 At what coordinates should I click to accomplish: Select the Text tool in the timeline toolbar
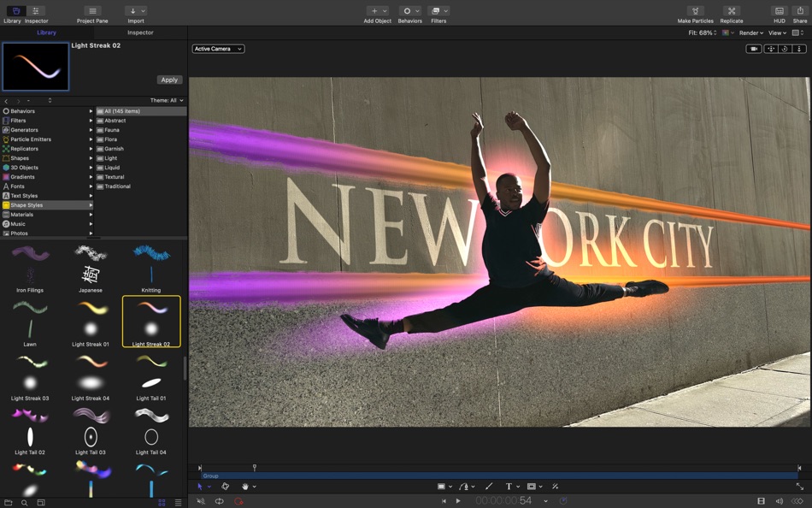coord(508,486)
